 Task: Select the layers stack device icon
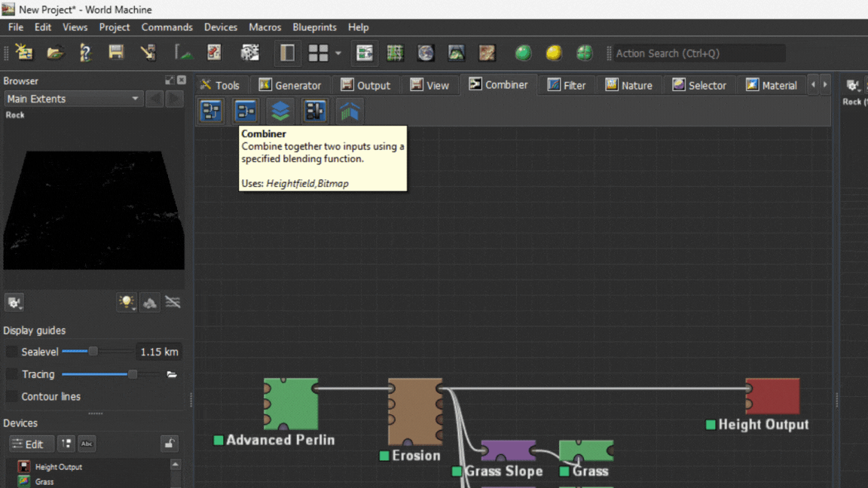280,111
